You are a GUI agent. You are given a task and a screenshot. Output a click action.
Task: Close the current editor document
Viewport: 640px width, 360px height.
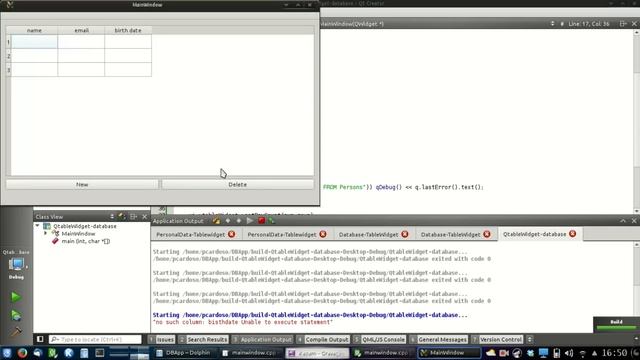[634, 24]
